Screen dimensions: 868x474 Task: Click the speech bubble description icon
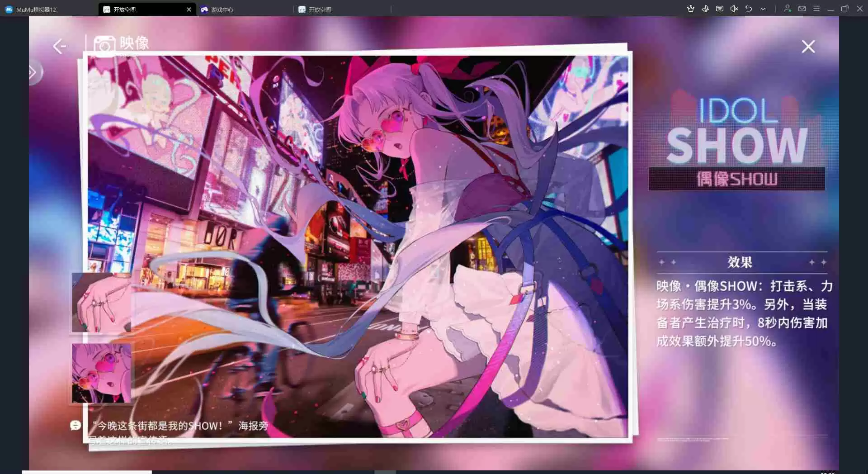tap(75, 425)
